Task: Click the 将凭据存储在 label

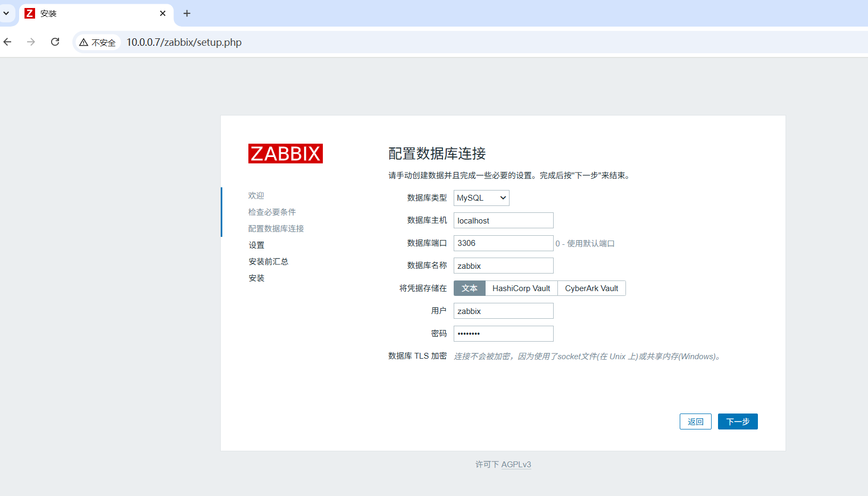Action: 423,288
